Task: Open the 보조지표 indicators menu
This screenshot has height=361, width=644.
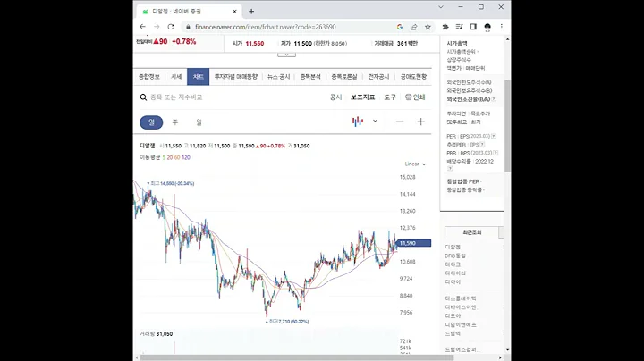Action: [x=362, y=97]
